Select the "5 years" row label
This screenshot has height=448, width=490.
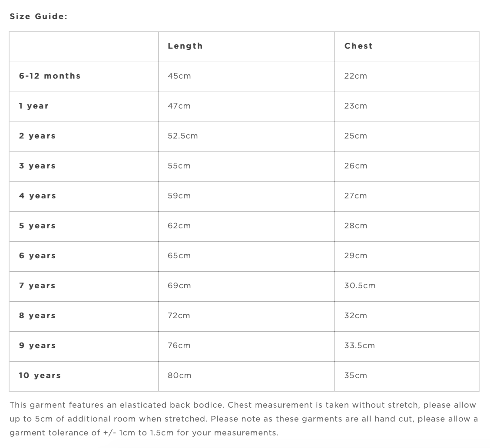pyautogui.click(x=37, y=226)
